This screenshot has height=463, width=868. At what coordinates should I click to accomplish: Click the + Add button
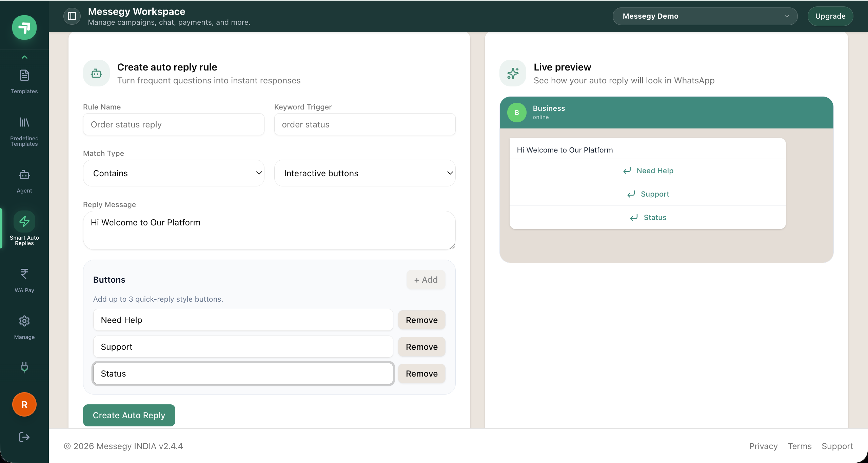(426, 280)
